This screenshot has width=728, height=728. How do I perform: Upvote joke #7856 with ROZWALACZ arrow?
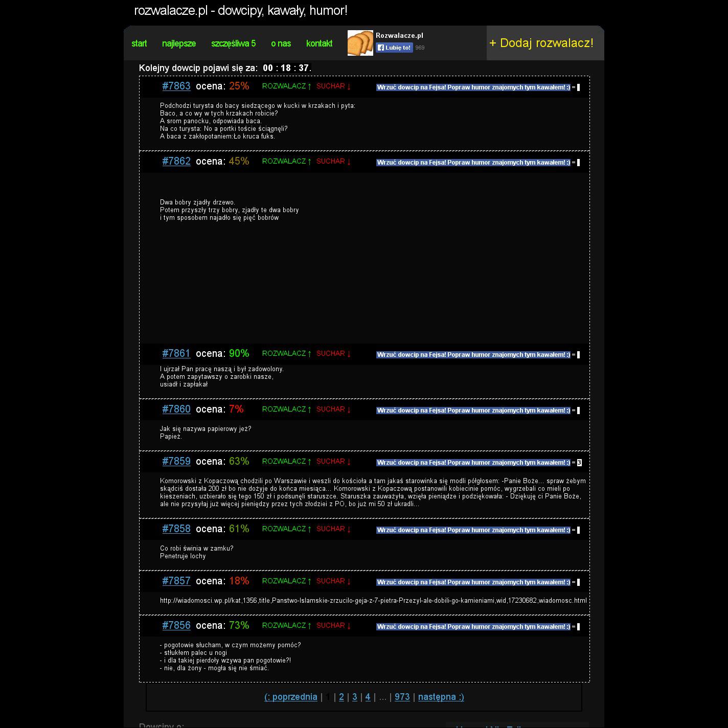(286, 626)
